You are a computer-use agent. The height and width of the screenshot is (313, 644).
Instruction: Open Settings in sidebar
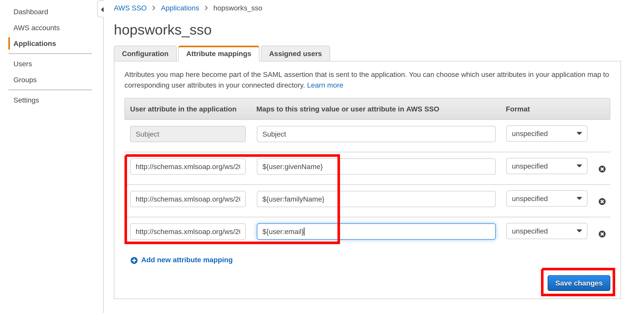point(26,100)
